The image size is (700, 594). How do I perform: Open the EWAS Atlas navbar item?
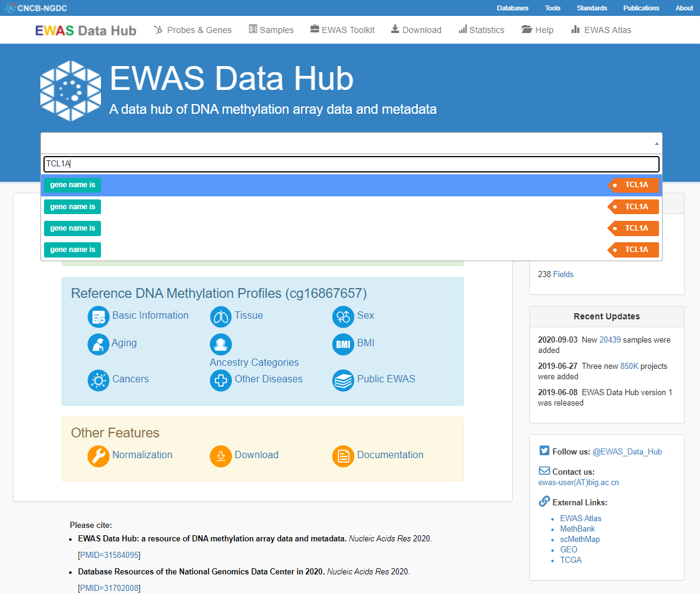tap(601, 30)
